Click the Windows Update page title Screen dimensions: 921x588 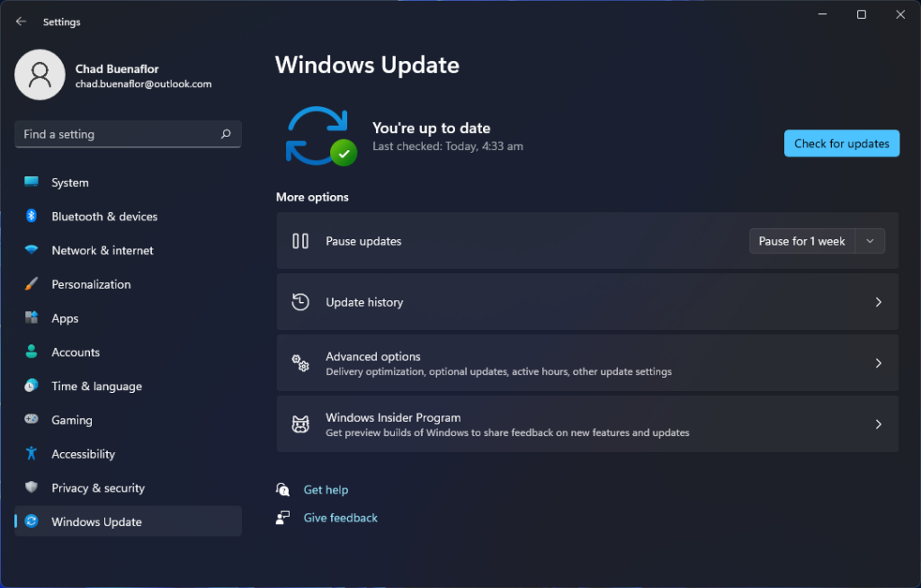tap(367, 65)
